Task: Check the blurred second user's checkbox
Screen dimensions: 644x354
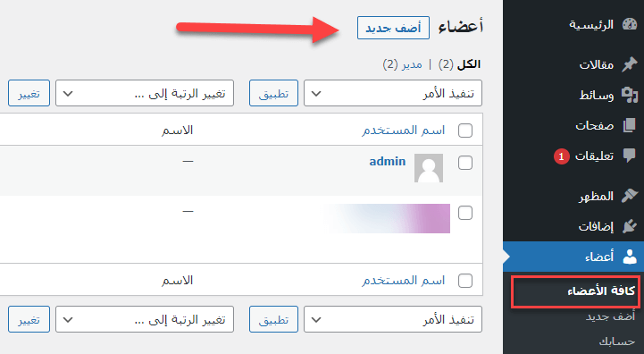Action: 465,213
